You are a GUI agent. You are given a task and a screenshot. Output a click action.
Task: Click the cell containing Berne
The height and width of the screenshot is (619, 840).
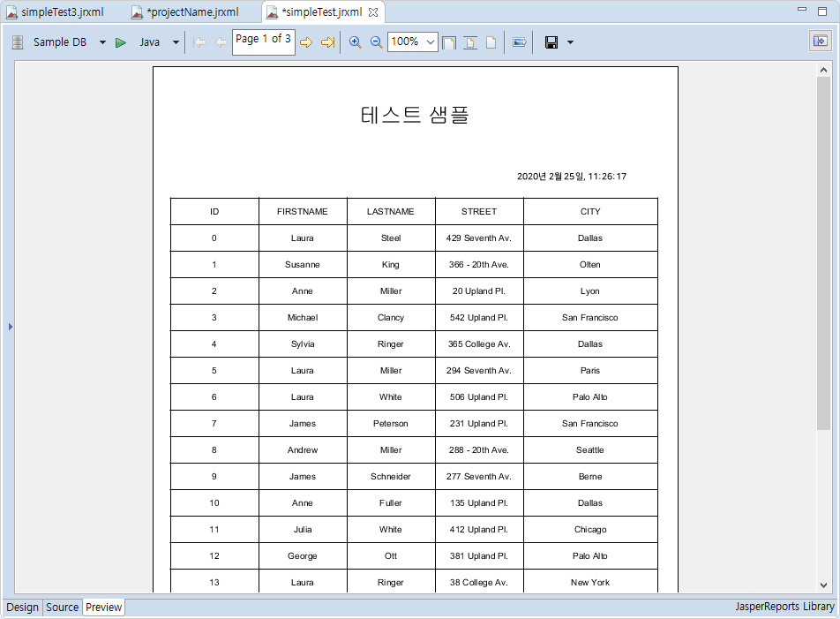pyautogui.click(x=590, y=477)
